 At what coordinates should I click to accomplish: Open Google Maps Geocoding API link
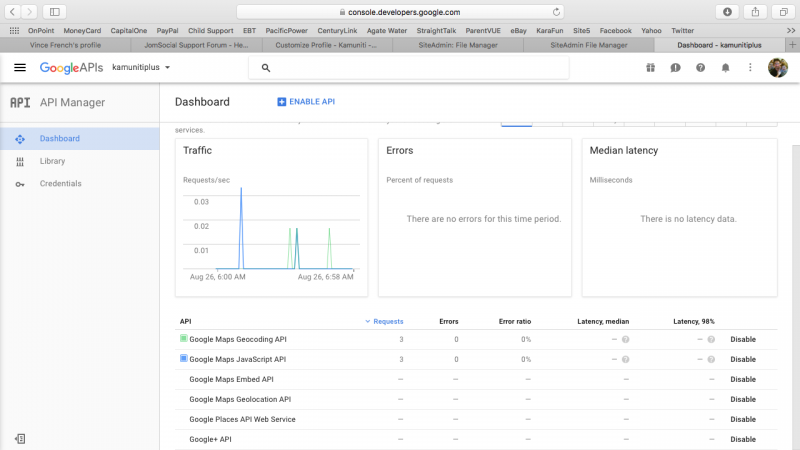238,339
